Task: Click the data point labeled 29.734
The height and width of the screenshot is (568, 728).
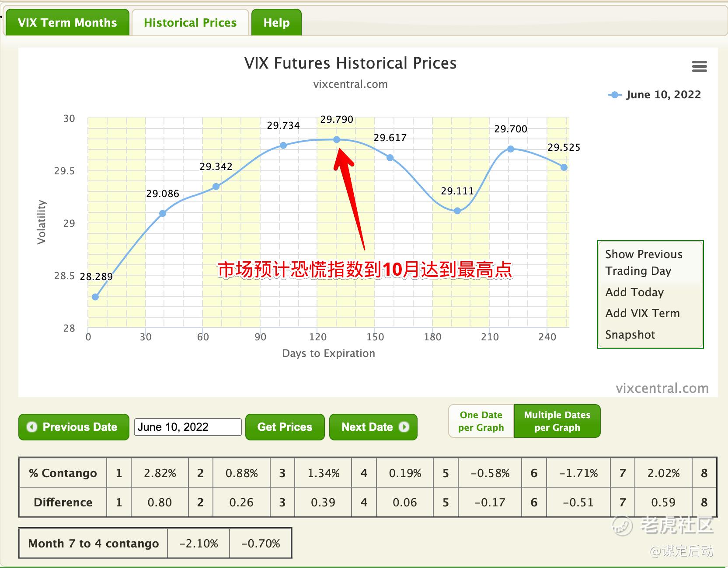Action: [283, 145]
